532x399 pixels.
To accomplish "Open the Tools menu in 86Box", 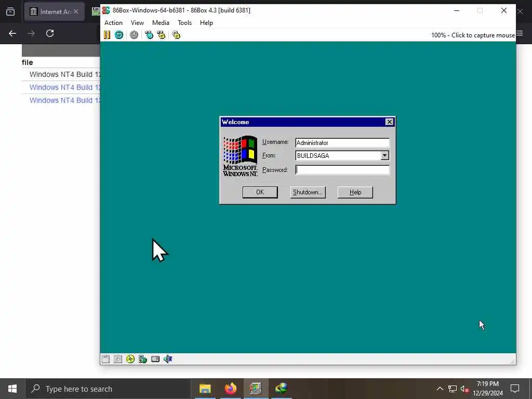I will (184, 23).
